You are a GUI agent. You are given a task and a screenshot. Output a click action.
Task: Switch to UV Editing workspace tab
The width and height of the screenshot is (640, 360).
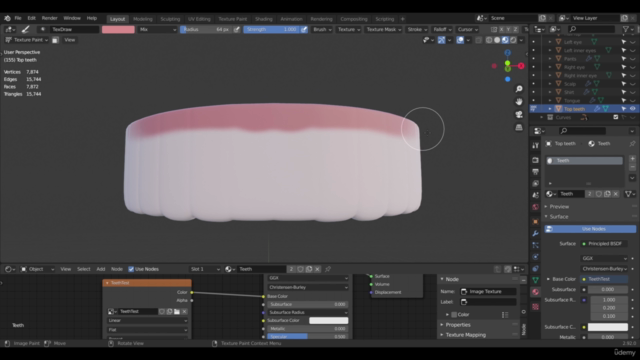(x=199, y=19)
